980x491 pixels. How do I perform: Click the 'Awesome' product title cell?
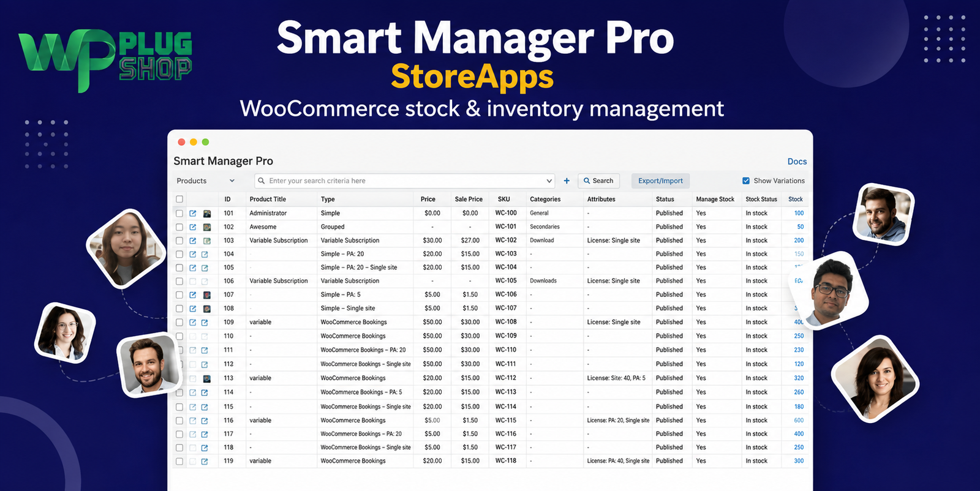pyautogui.click(x=263, y=227)
